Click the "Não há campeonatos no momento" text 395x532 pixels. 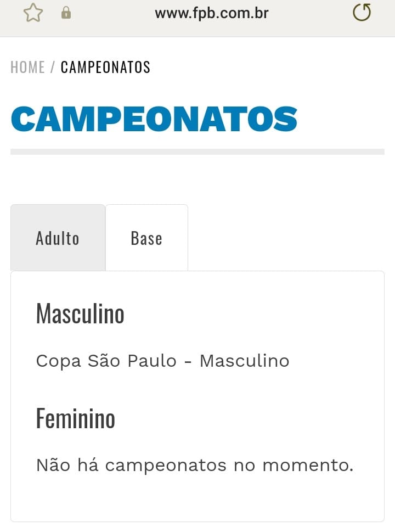[x=195, y=465]
